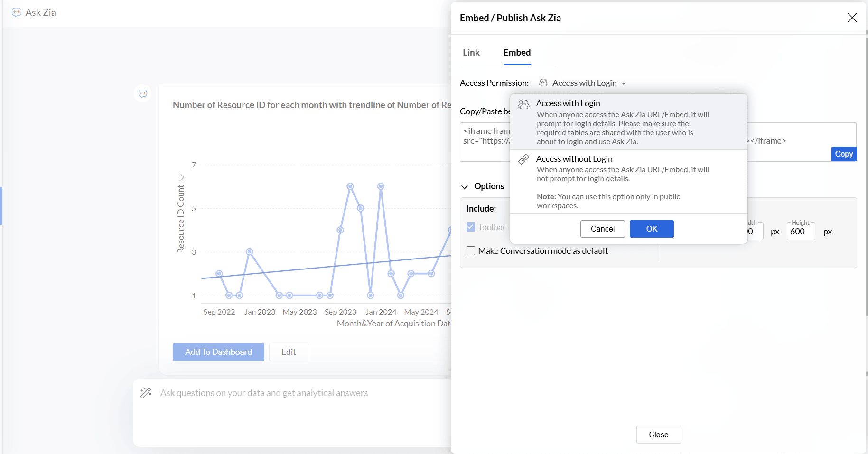The image size is (868, 454).
Task: Click the people icon for Access with Login
Action: 523,104
